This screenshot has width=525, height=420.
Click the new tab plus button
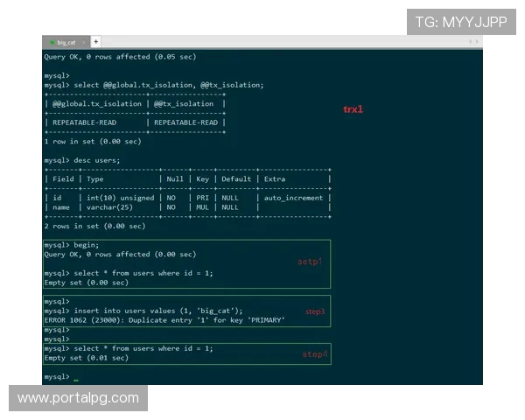coord(95,42)
